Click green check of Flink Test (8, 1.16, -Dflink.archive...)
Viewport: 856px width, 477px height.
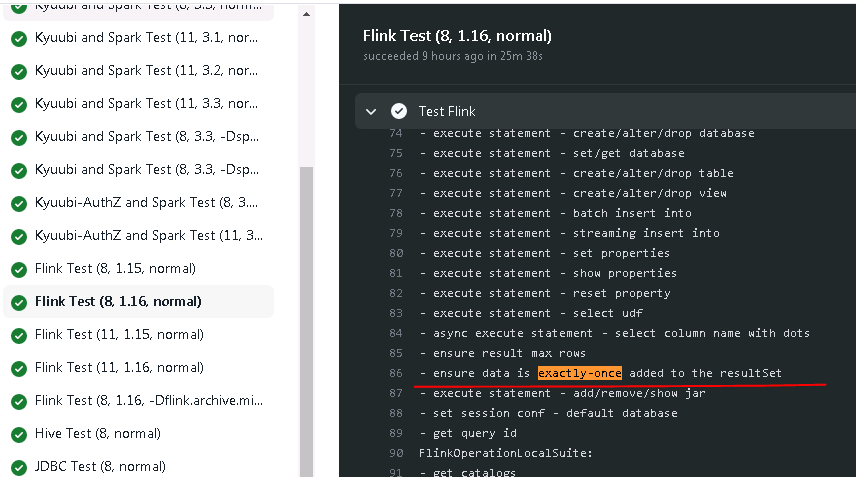pyautogui.click(x=19, y=402)
